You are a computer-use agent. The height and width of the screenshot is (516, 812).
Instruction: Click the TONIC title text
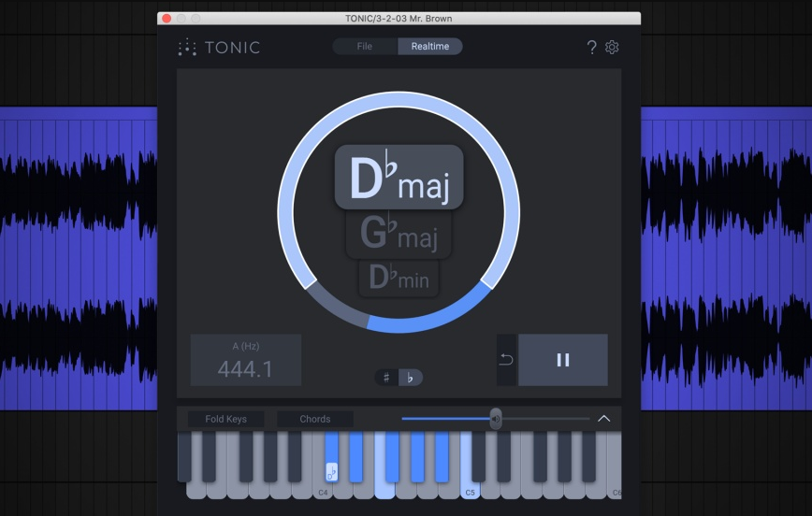click(x=233, y=47)
